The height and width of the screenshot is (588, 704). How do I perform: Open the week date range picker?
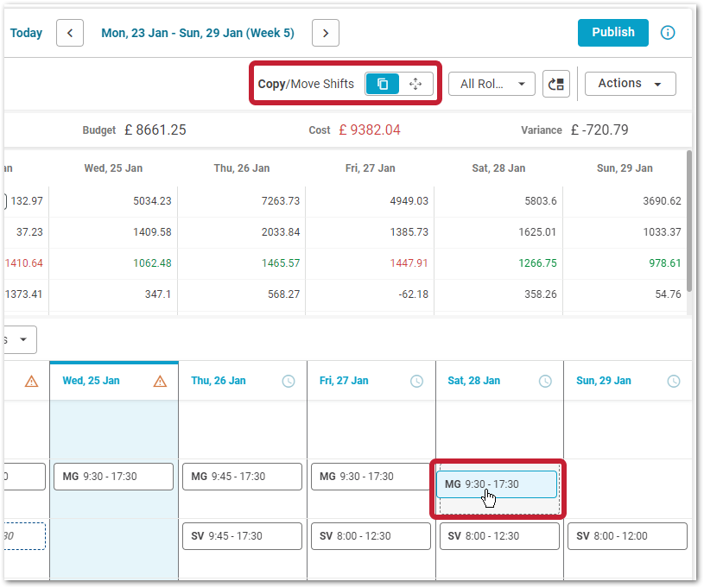tap(197, 33)
